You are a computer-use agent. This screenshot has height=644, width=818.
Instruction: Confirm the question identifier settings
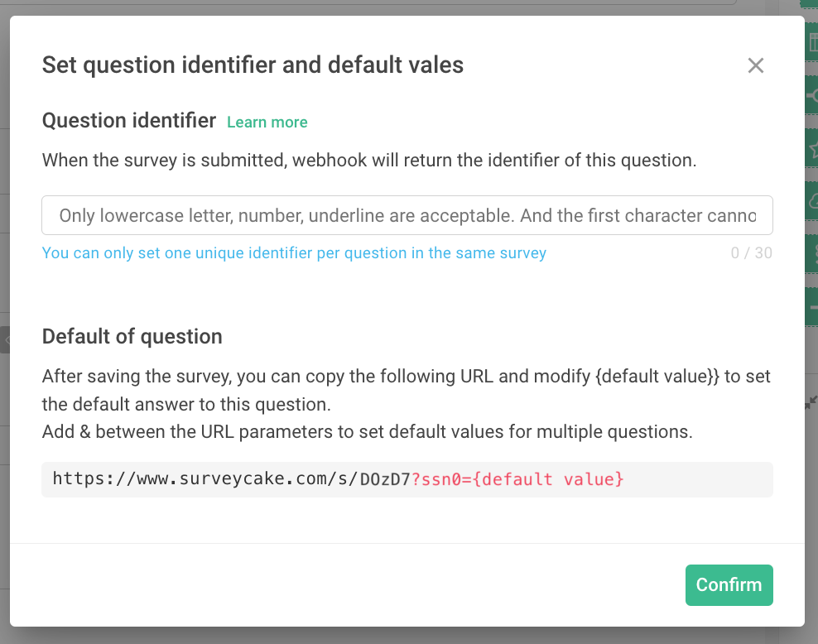[x=729, y=584]
